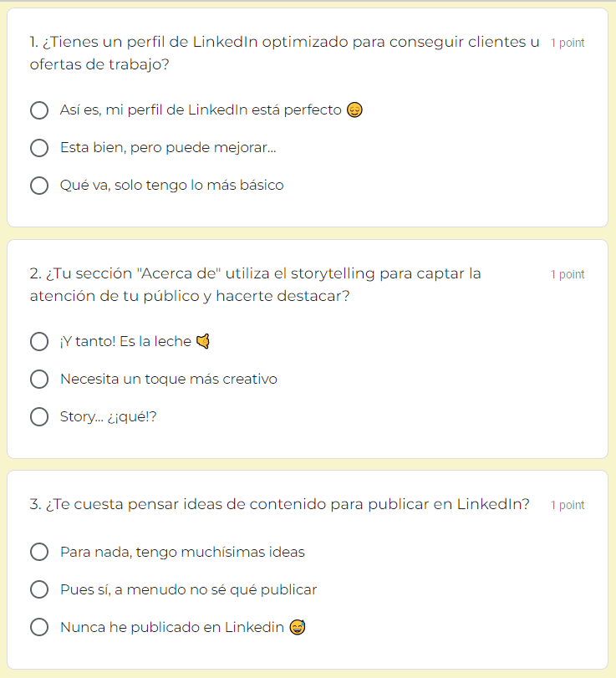Click the '1 point' label of question 1
616x678 pixels.
tap(568, 43)
